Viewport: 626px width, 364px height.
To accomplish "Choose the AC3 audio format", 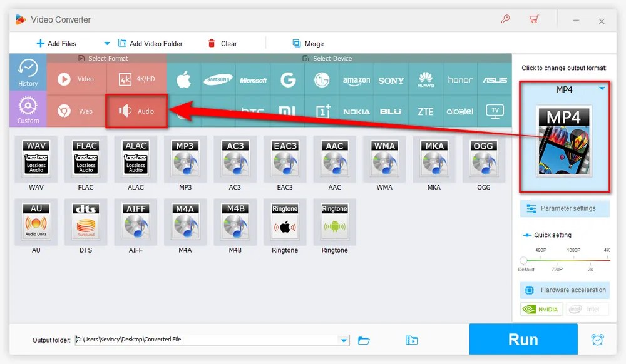I will click(235, 159).
